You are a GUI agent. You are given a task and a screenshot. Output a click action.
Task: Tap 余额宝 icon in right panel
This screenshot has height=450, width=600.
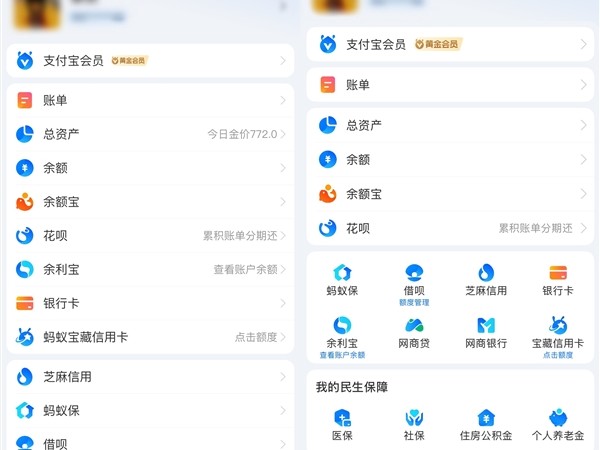[328, 194]
